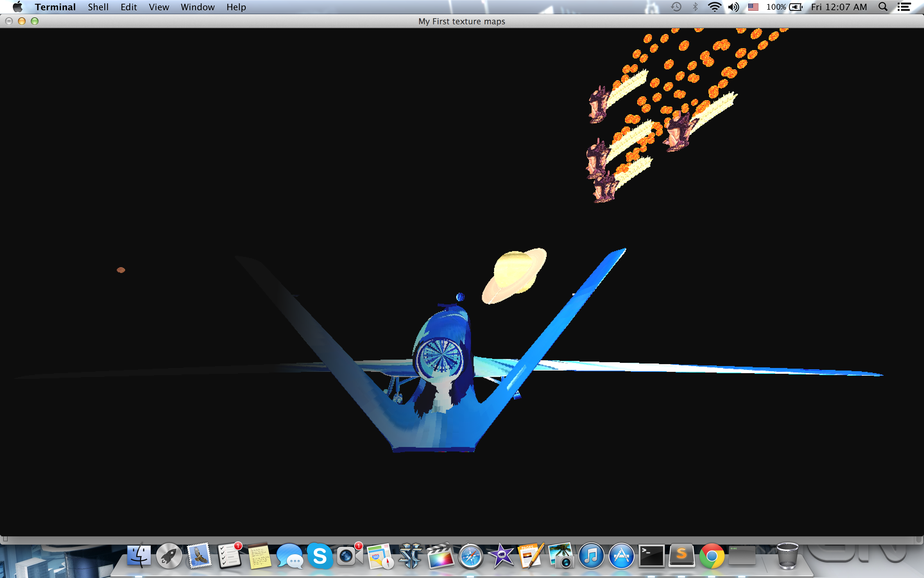The width and height of the screenshot is (924, 578).
Task: Launch Launchpad rocket icon in dock
Action: [169, 556]
